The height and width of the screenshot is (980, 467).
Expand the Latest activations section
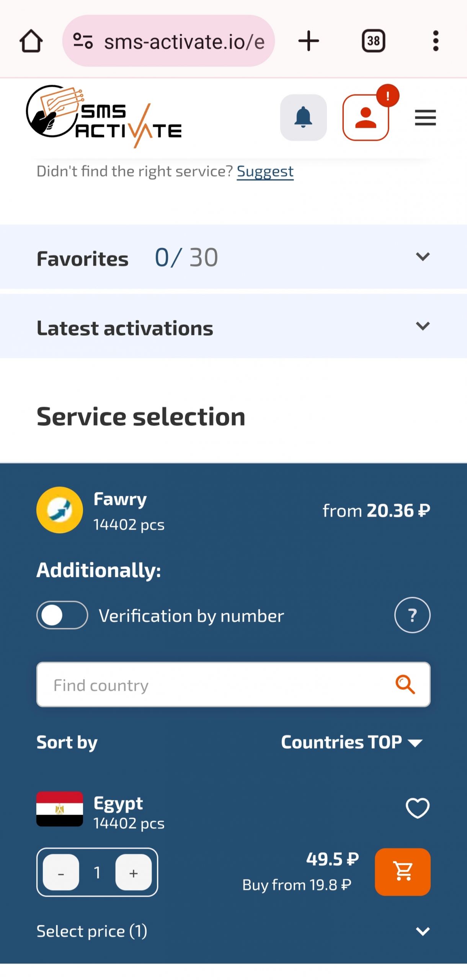click(x=423, y=326)
